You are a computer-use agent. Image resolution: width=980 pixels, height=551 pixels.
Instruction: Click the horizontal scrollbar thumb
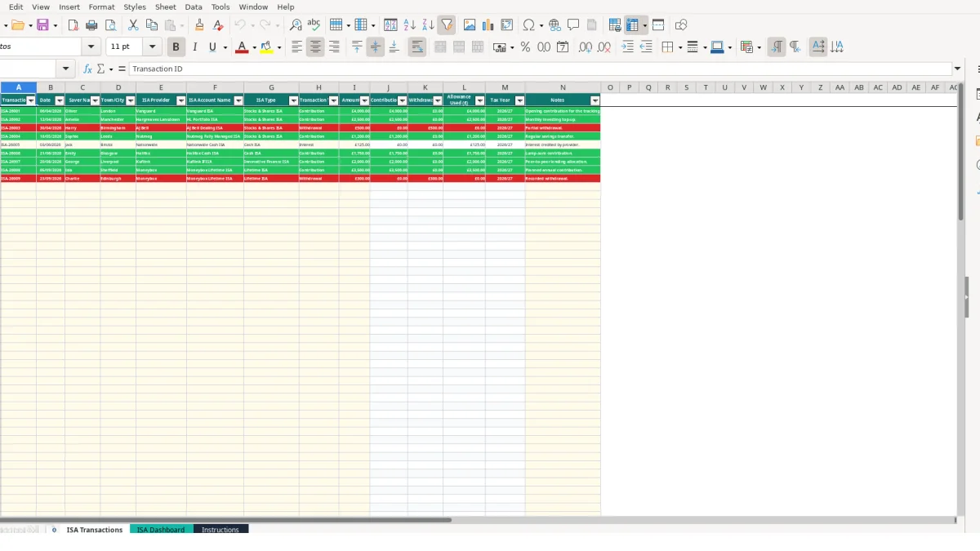(x=225, y=519)
